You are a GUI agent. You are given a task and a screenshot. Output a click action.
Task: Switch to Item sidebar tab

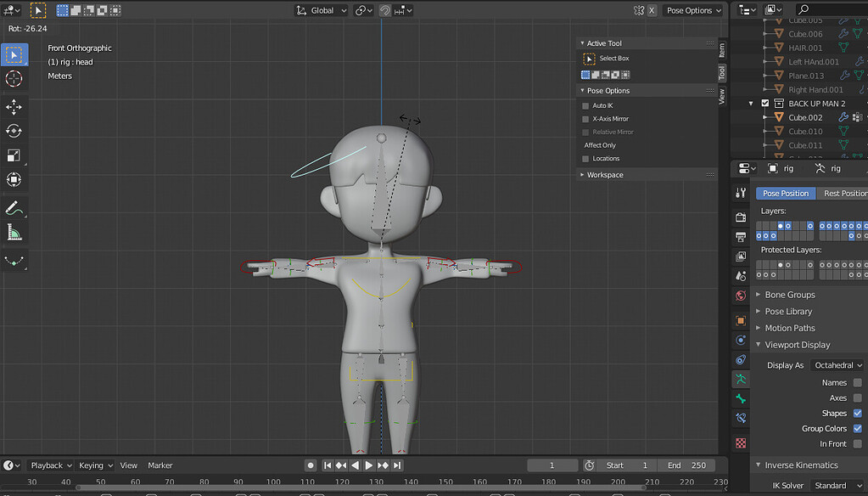click(722, 50)
